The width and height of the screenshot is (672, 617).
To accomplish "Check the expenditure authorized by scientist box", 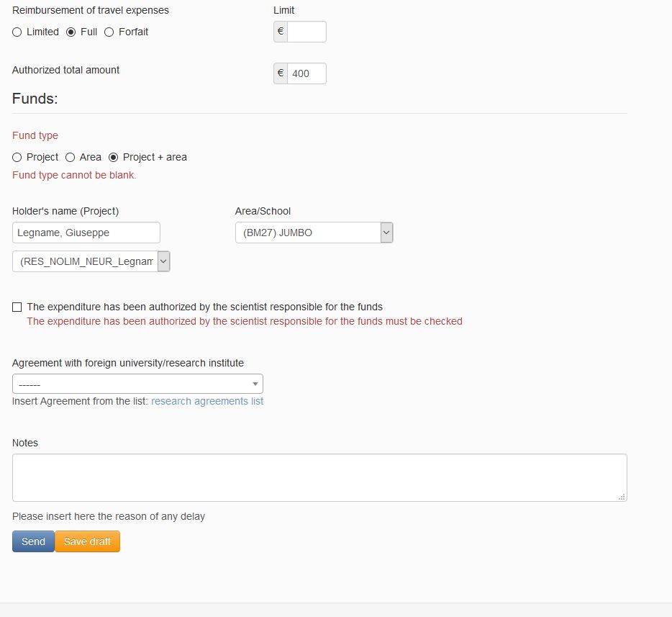I will [x=17, y=307].
